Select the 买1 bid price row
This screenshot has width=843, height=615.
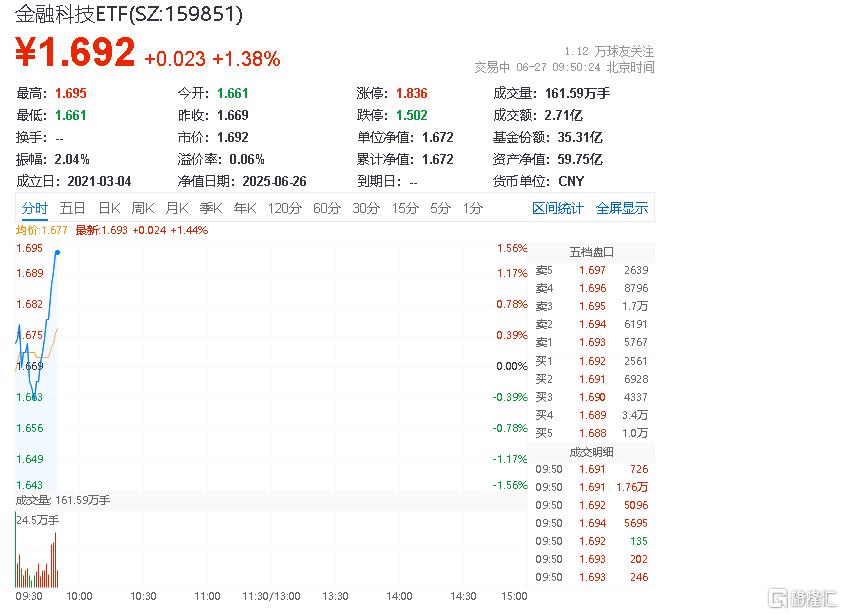click(590, 360)
